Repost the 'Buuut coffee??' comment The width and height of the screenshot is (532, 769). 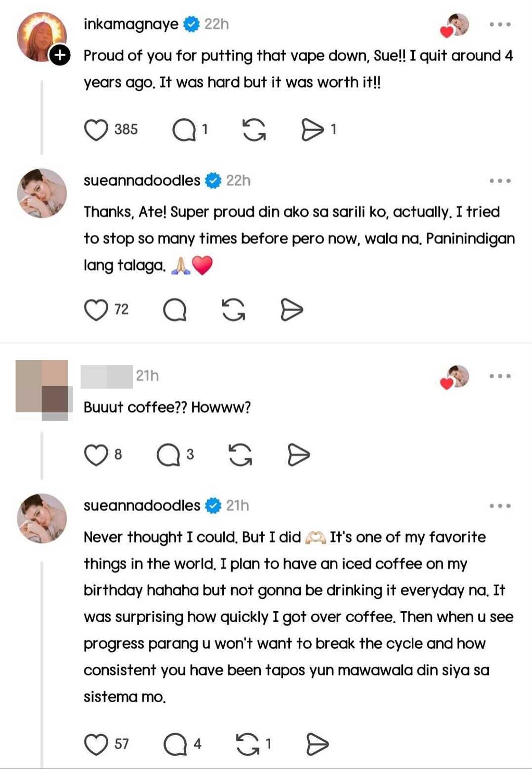(240, 455)
